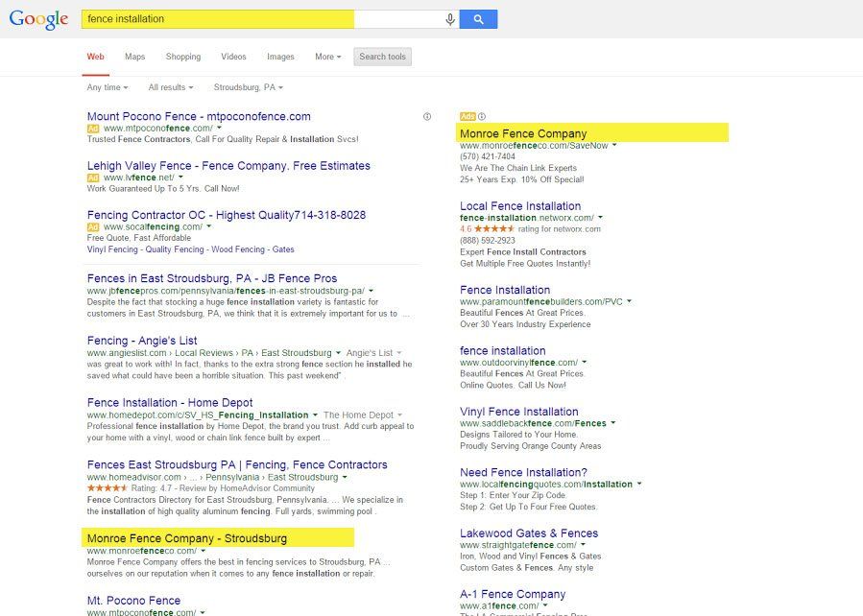Open Fencing Contractor OC ad headline
Viewport: 863px width, 616px height.
pos(227,215)
